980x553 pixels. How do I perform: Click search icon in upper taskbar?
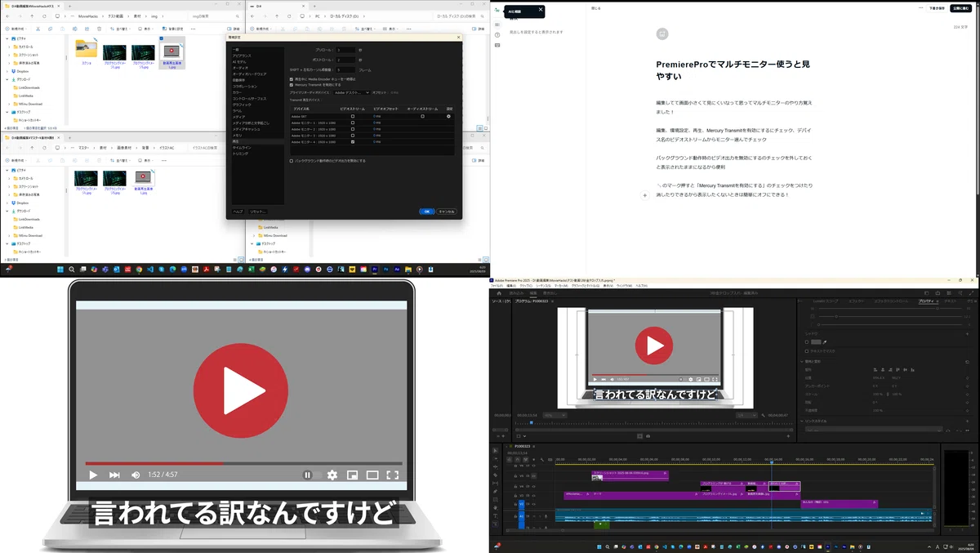coord(72,269)
